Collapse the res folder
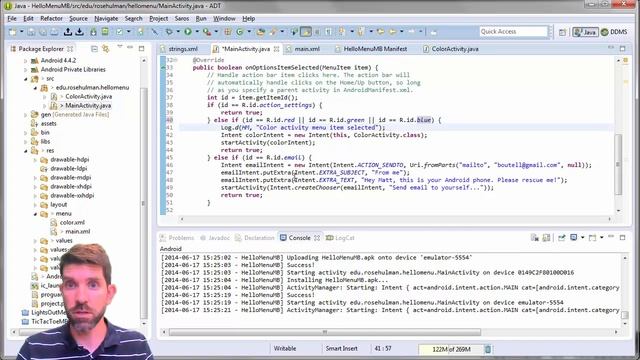 26,151
